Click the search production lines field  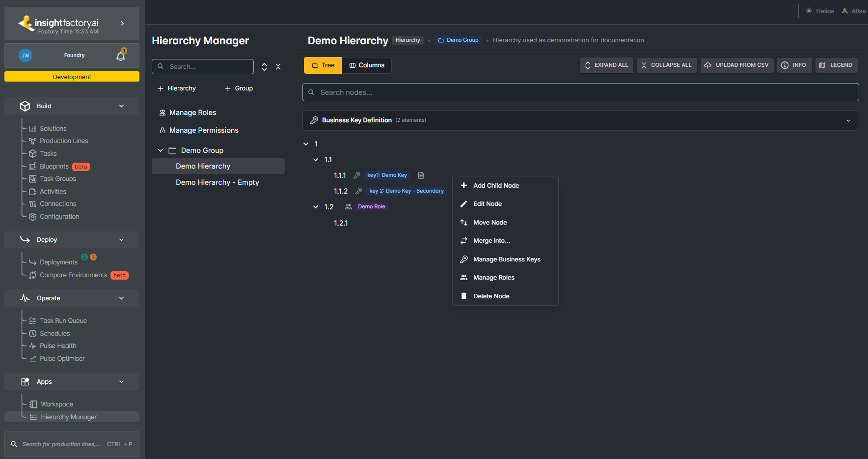tap(72, 444)
